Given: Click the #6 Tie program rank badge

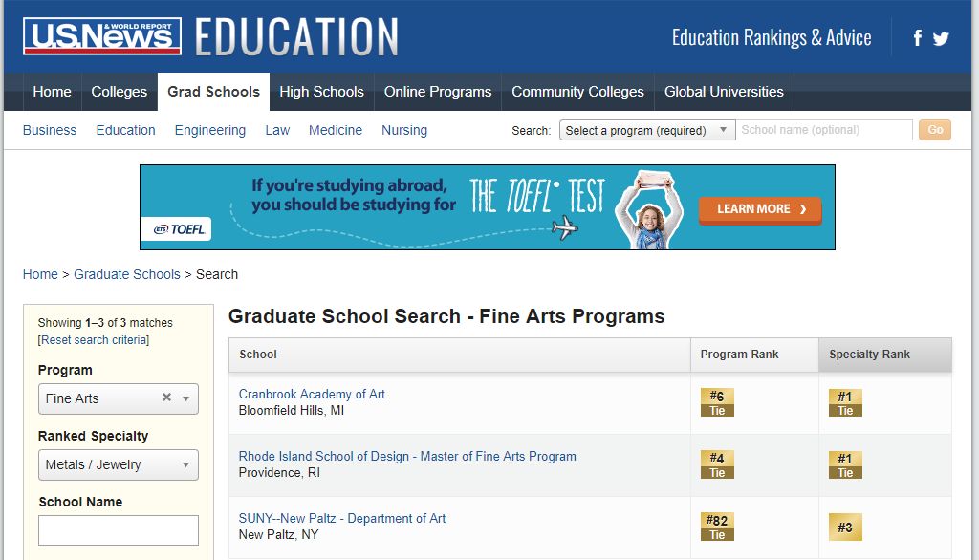Looking at the screenshot, I should point(717,402).
